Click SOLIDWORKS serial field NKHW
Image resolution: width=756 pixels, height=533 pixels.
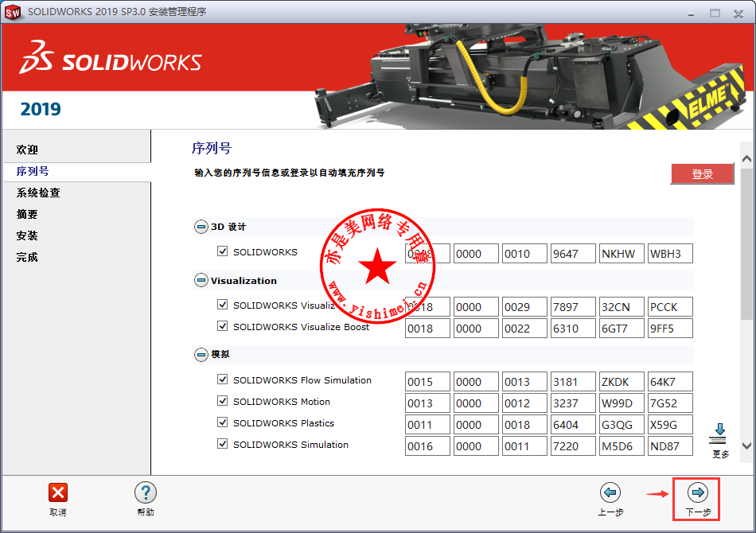pyautogui.click(x=622, y=254)
